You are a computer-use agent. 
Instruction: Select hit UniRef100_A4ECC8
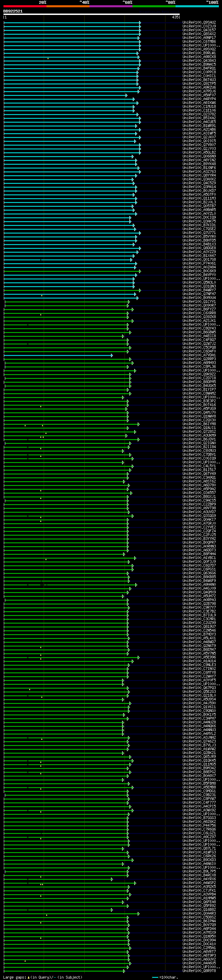coord(199,336)
